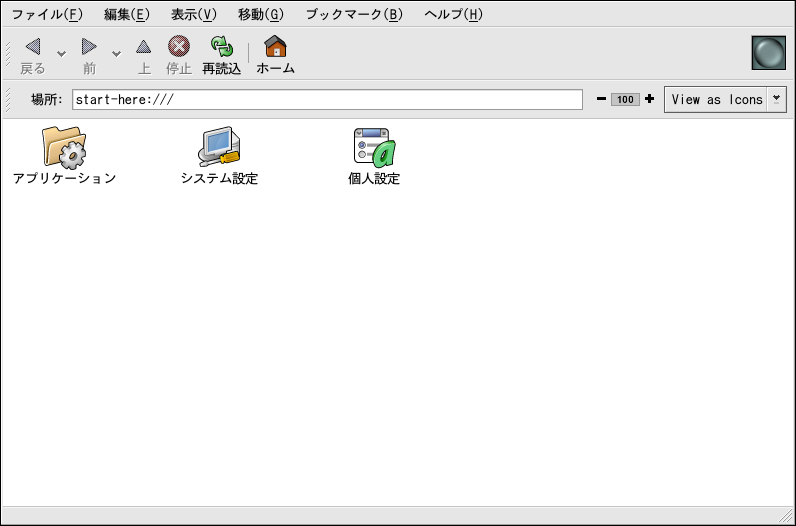The height and width of the screenshot is (526, 796).
Task: Open the ファイル(F) menu
Action: [47, 14]
